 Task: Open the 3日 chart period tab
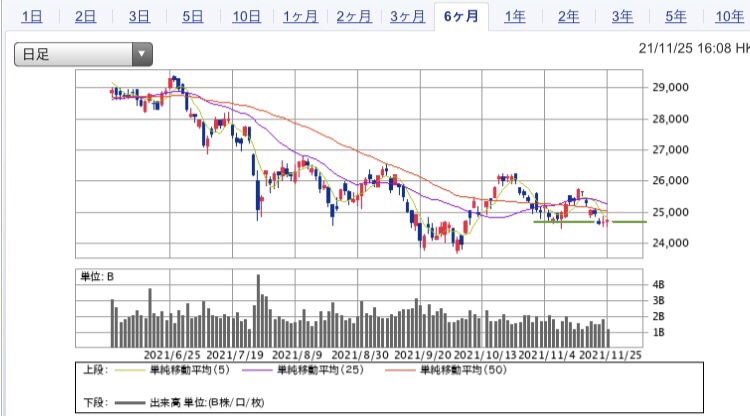140,17
